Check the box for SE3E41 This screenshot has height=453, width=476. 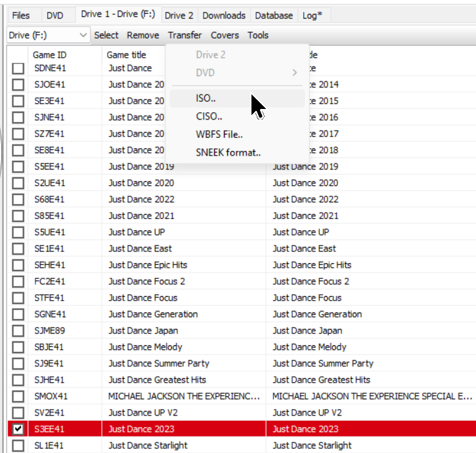point(18,101)
